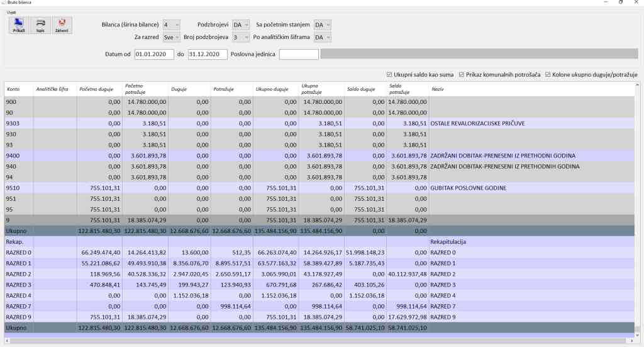Click the Naziv column header
644x347 pixels.
click(x=437, y=89)
